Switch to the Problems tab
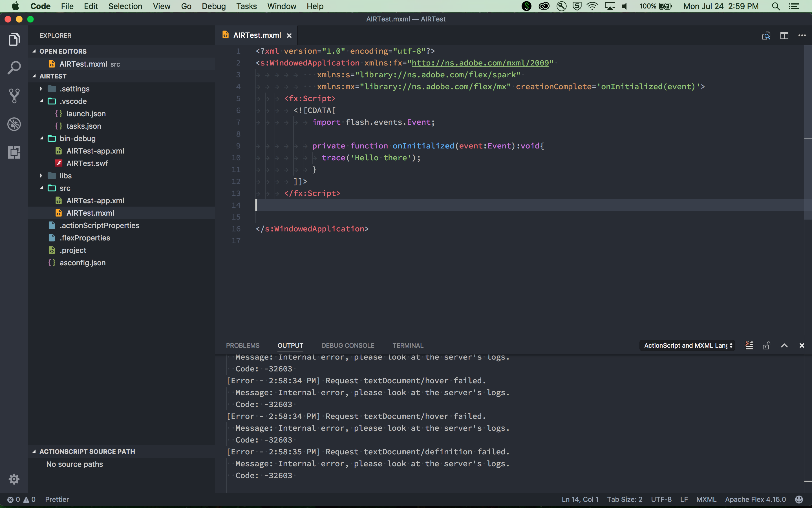Viewport: 812px width, 508px height. click(x=242, y=345)
